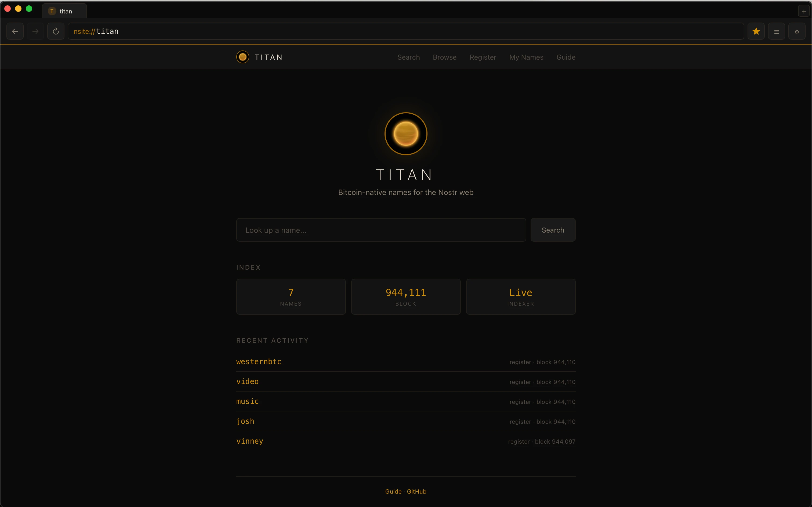Open the westernbtc name entry

[259, 361]
